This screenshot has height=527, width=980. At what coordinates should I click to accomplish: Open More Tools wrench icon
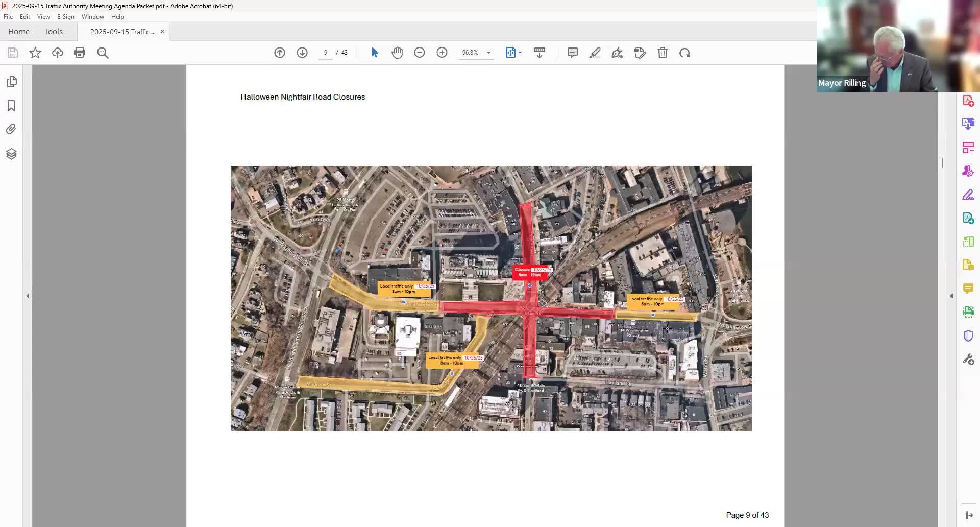tap(968, 360)
